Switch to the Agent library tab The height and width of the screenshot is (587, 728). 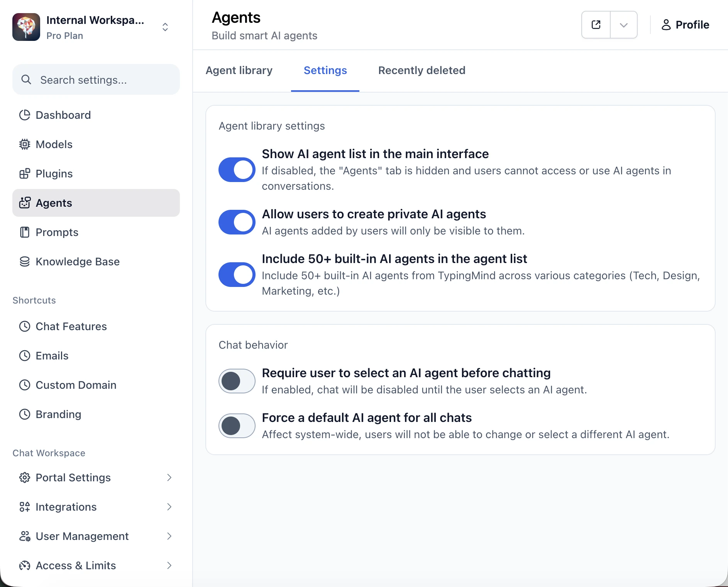click(239, 70)
